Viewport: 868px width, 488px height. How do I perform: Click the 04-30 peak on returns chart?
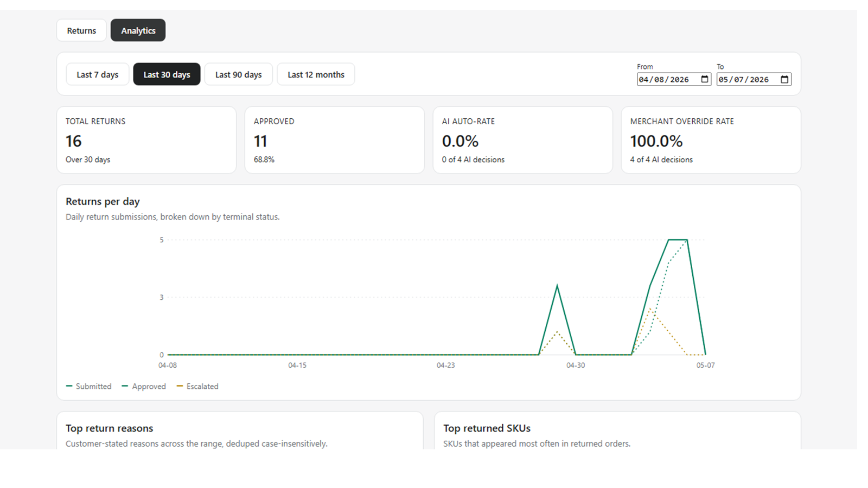(557, 286)
